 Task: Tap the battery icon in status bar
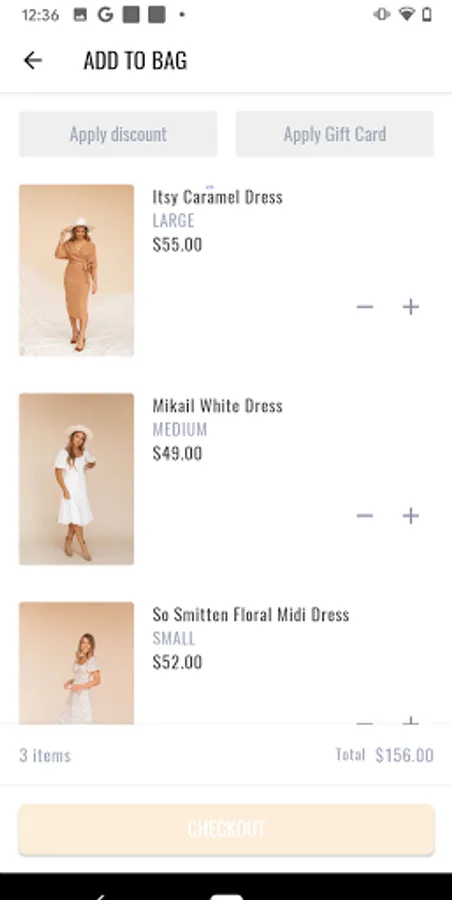pyautogui.click(x=427, y=14)
